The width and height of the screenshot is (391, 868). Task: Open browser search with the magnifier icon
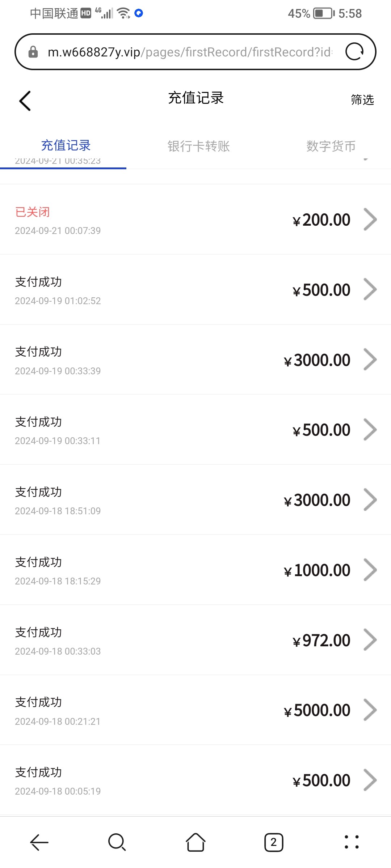coord(117,842)
